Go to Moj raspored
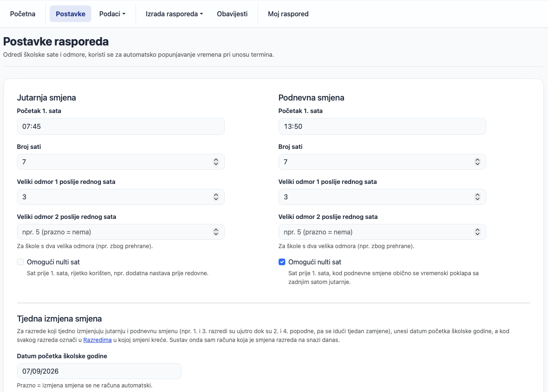This screenshot has height=392, width=548. [x=288, y=14]
